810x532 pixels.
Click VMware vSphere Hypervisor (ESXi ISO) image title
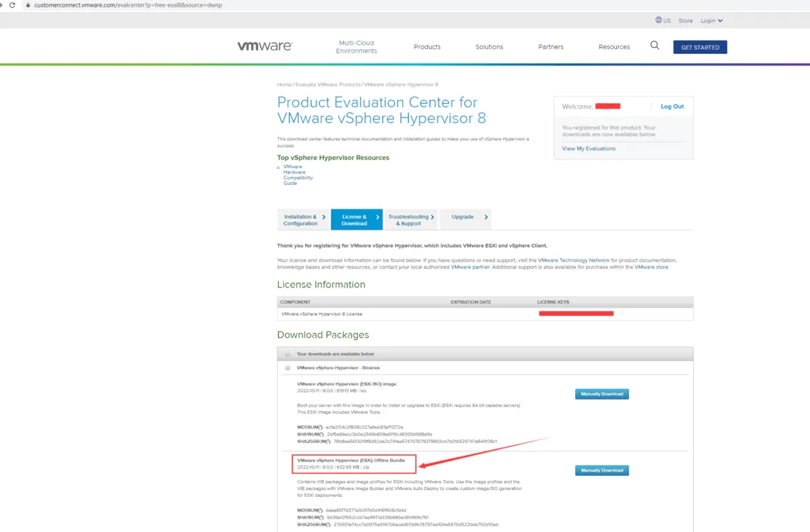[346, 384]
